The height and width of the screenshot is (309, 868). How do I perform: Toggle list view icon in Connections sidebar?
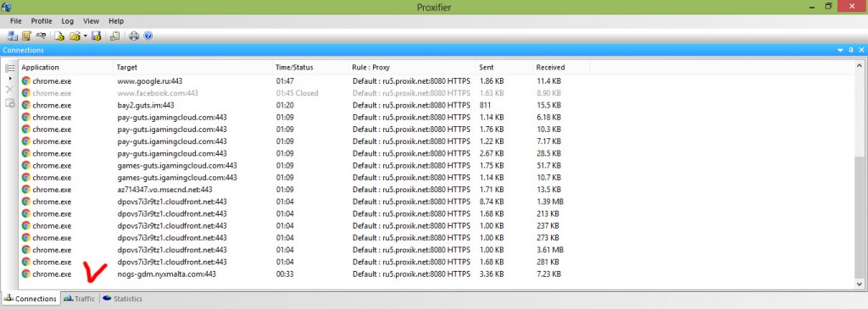tap(9, 68)
